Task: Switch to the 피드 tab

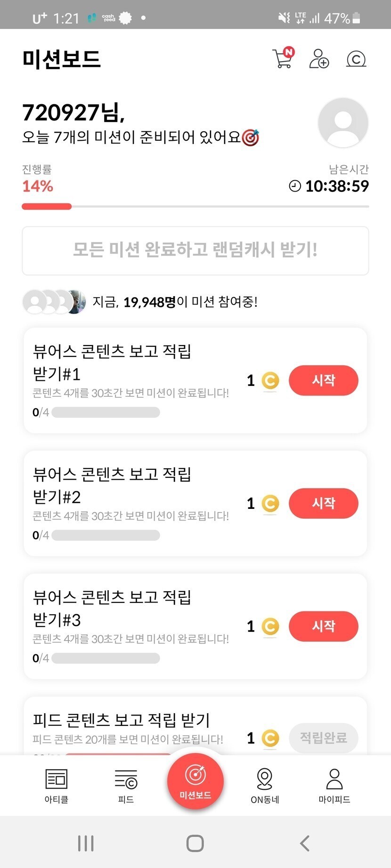Action: (x=126, y=786)
